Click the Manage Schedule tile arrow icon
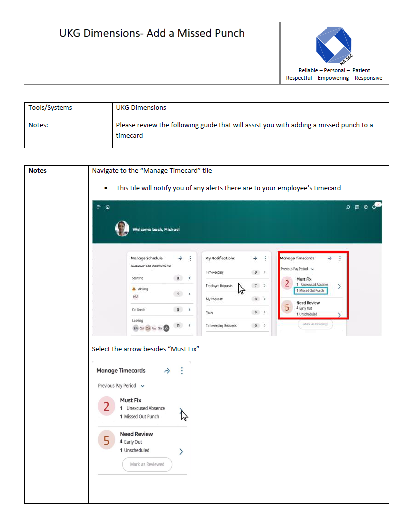The height and width of the screenshot is (532, 412). [x=180, y=258]
